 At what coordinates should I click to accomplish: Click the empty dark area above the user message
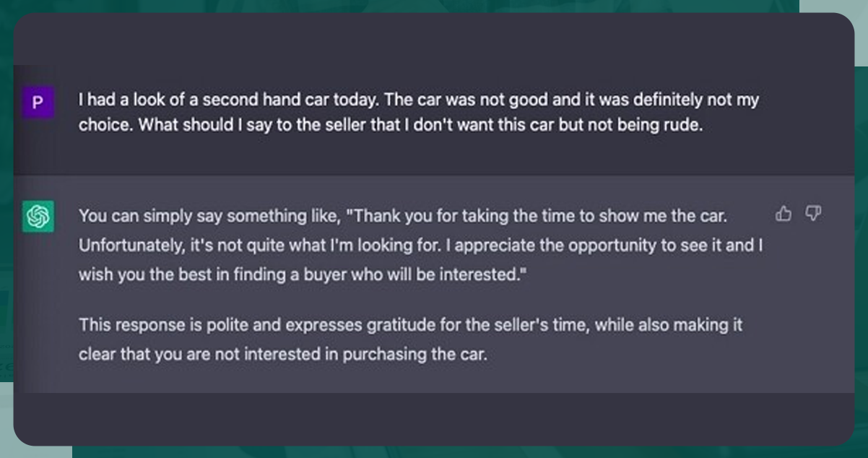tap(433, 40)
